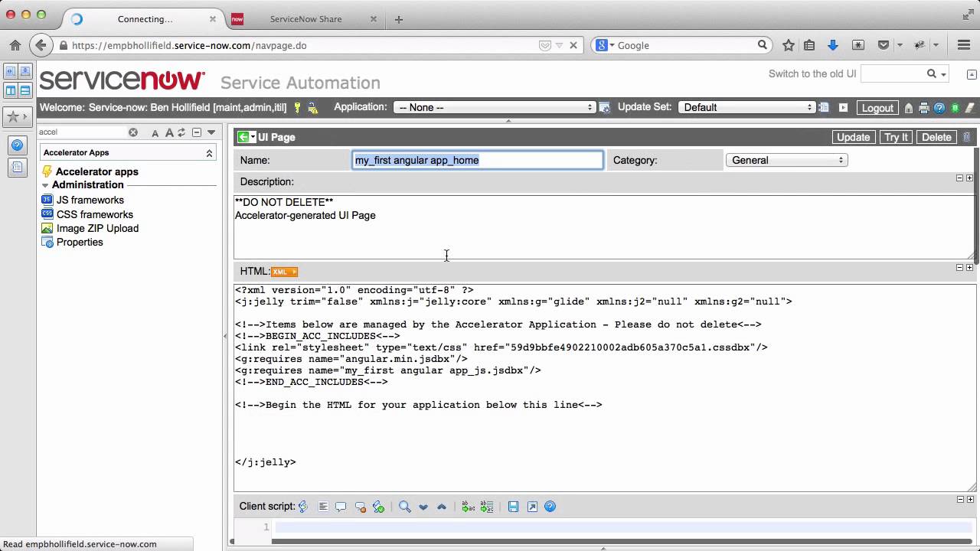Viewport: 980px width, 551px height.
Task: Click the Update button
Action: (x=853, y=137)
